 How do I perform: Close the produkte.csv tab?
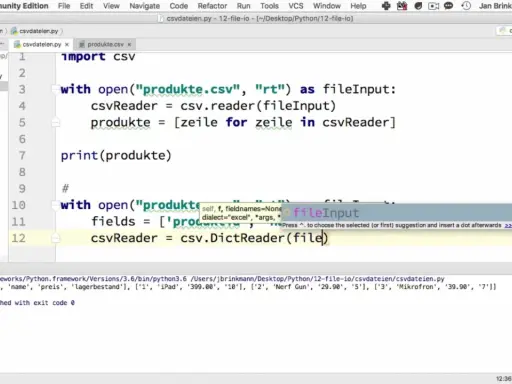point(129,44)
